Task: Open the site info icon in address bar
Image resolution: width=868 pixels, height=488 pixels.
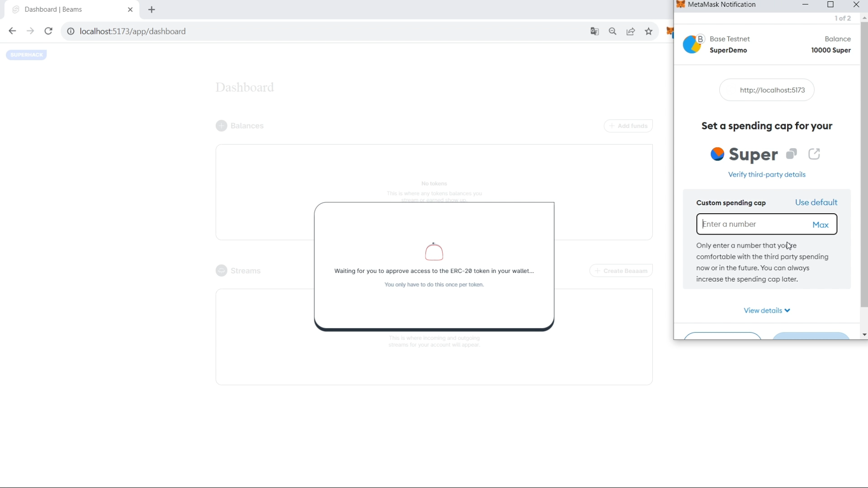Action: (71, 31)
